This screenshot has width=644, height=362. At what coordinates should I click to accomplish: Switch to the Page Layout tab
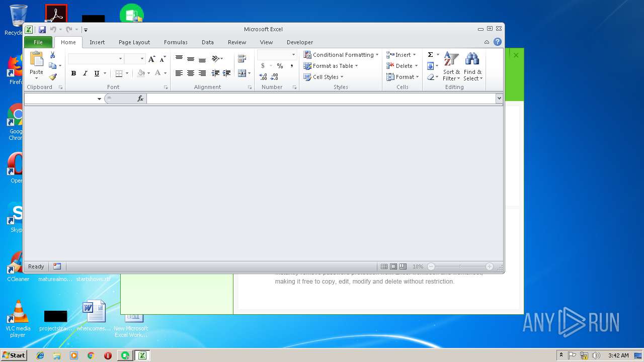[x=134, y=42]
